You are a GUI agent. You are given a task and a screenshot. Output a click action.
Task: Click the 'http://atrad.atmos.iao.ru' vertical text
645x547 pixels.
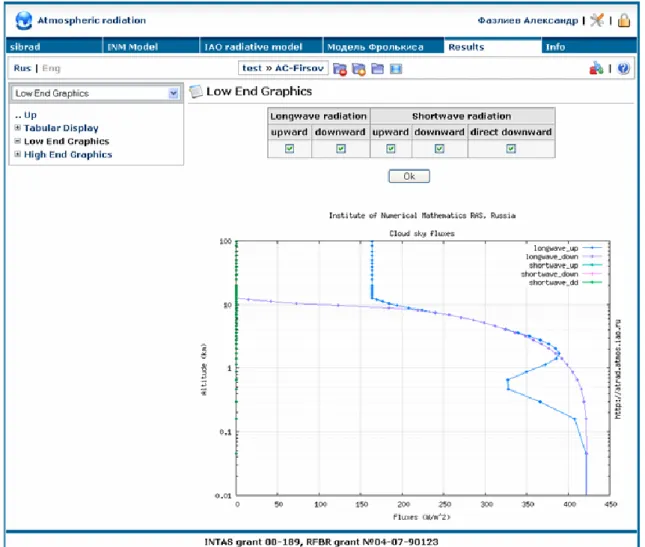point(618,369)
